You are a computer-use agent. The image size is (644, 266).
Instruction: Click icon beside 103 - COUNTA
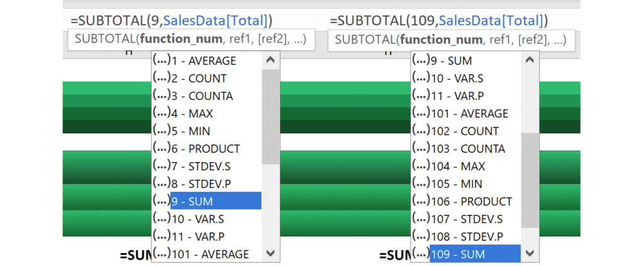(421, 149)
